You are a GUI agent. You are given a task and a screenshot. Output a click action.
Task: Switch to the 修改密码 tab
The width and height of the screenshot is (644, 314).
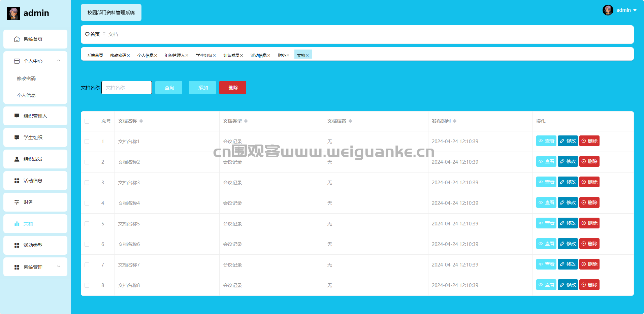click(x=118, y=56)
